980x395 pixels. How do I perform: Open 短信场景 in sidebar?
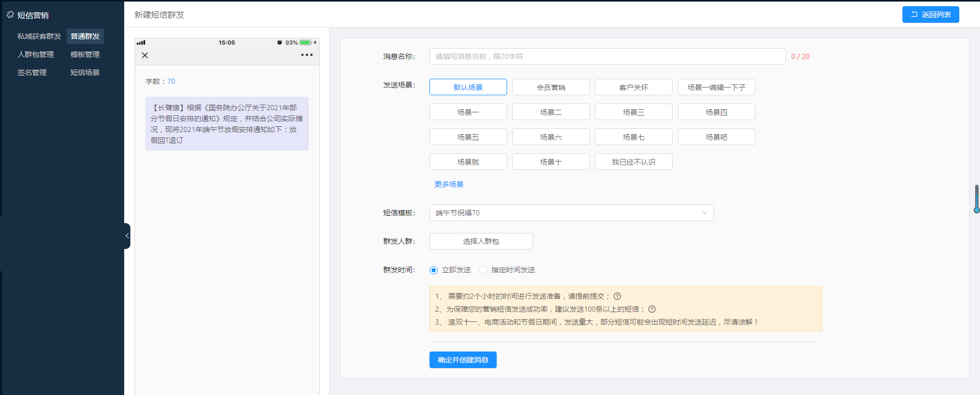[85, 72]
